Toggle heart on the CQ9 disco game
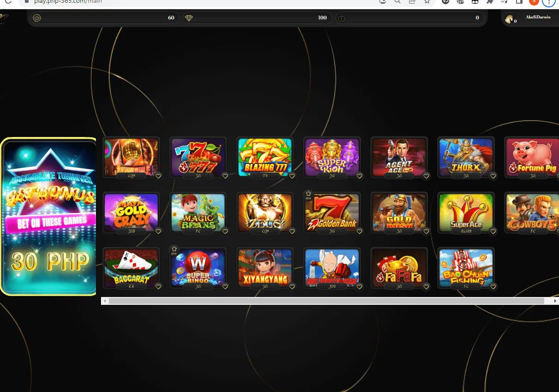The width and height of the screenshot is (559, 392). [158, 176]
